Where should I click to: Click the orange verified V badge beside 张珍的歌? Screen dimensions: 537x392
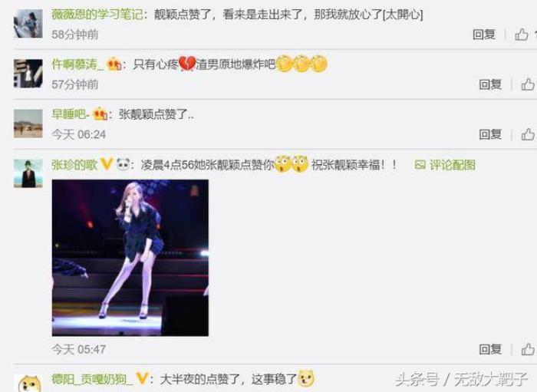coord(107,164)
